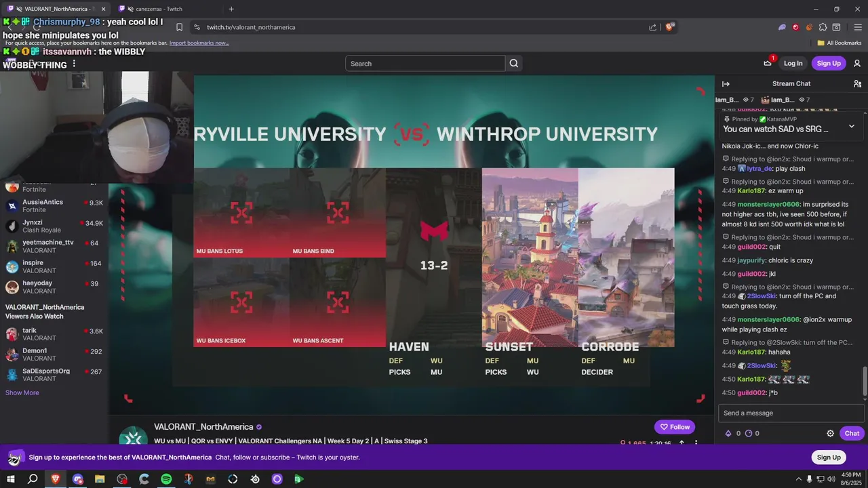Viewport: 868px width, 488px height.
Task: Click the volume icon in the system tray
Action: [x=832, y=479]
